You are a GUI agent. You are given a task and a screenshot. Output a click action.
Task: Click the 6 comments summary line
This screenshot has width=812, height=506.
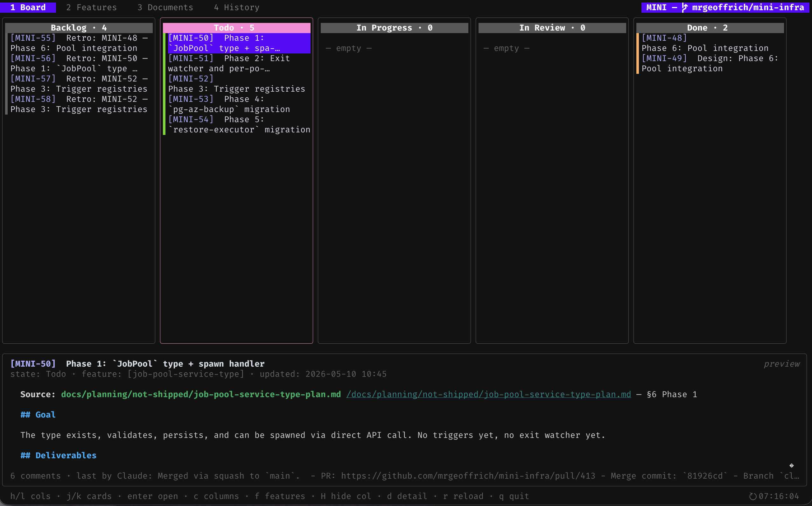(x=404, y=476)
